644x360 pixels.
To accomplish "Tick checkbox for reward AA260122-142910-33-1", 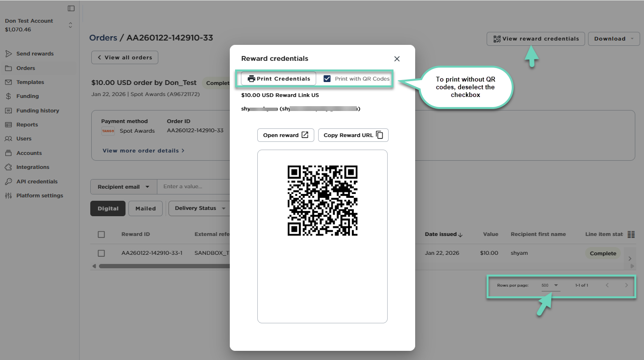I will pos(101,253).
